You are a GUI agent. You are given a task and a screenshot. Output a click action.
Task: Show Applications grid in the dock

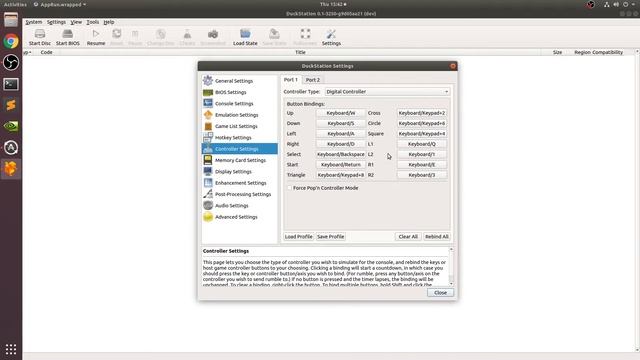pyautogui.click(x=11, y=349)
